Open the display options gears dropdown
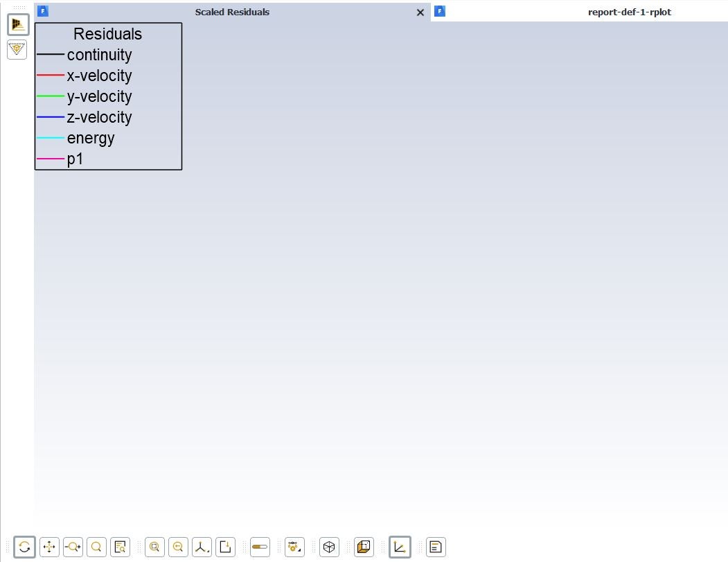728x562 pixels. click(294, 547)
